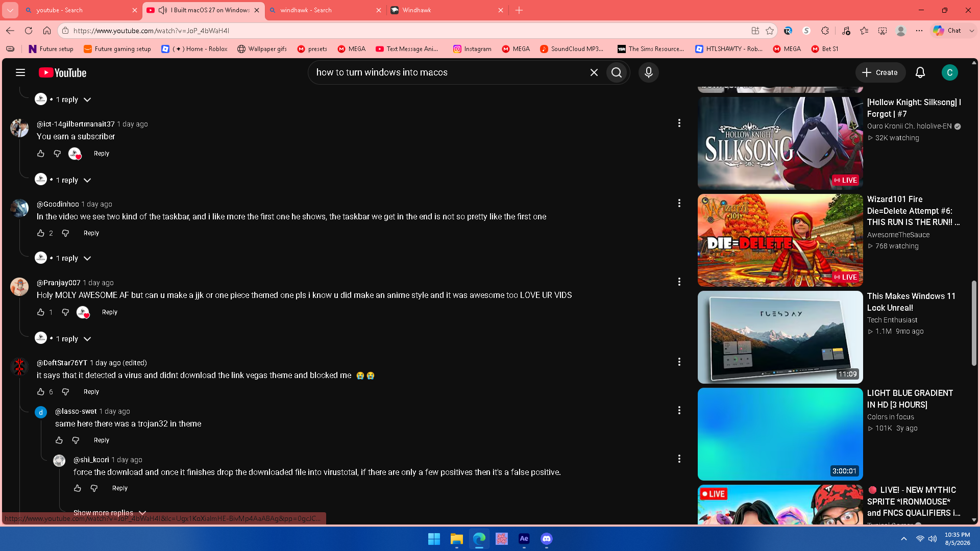This screenshot has height=551, width=980.
Task: Open After Effects from the taskbar
Action: 524,539
